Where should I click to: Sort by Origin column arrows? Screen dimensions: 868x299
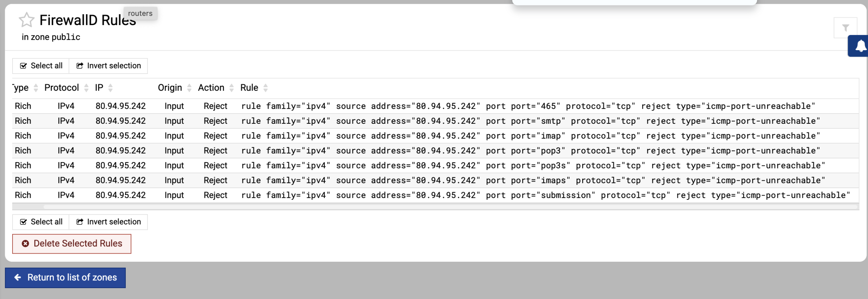(x=189, y=88)
